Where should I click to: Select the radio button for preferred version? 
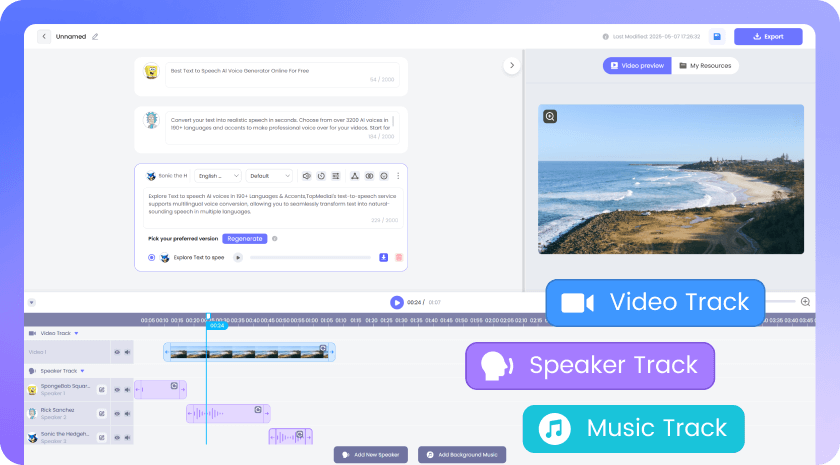click(x=151, y=257)
